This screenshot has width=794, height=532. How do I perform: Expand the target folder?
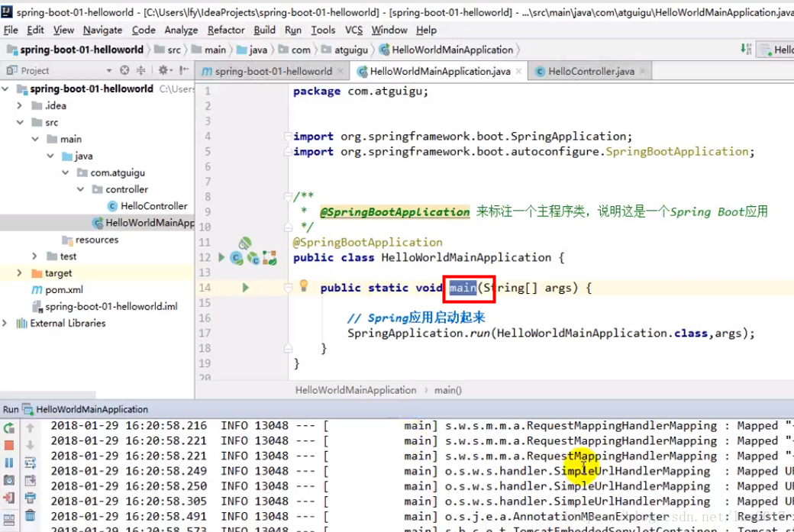tap(20, 272)
